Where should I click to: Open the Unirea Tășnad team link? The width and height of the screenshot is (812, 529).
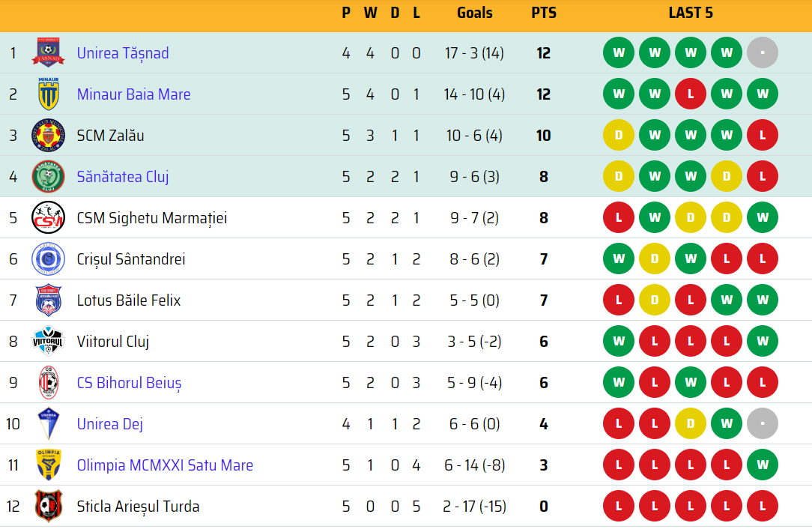tap(123, 53)
